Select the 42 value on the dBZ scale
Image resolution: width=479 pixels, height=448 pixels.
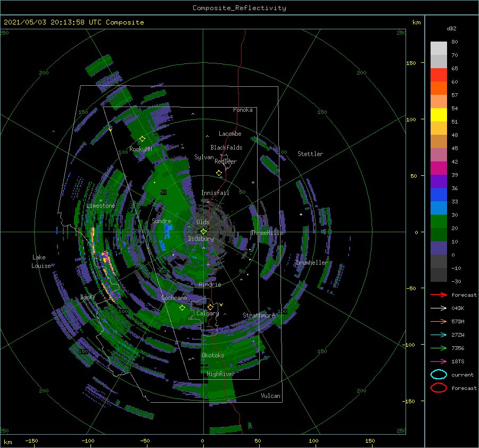point(455,162)
